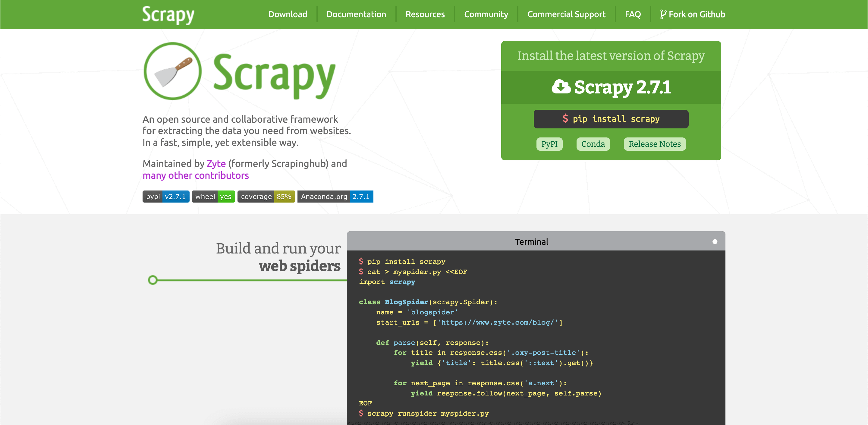Viewport: 868px width, 425px height.
Task: Click the wheel yes badge
Action: [213, 197]
